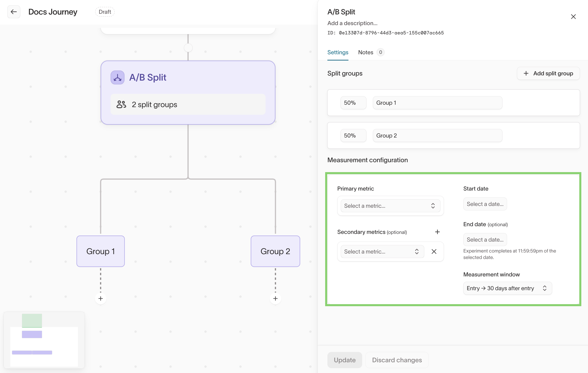
Task: Click the Group 2 name input field
Action: 437,135
